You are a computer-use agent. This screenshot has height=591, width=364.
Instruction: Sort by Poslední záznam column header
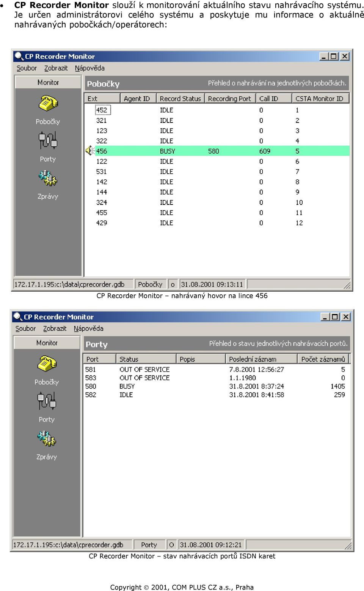[261, 359]
